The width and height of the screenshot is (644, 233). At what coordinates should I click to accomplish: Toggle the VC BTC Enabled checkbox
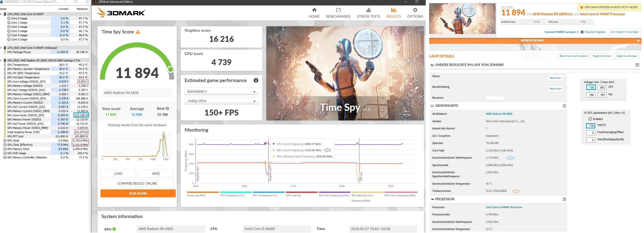pos(590,119)
